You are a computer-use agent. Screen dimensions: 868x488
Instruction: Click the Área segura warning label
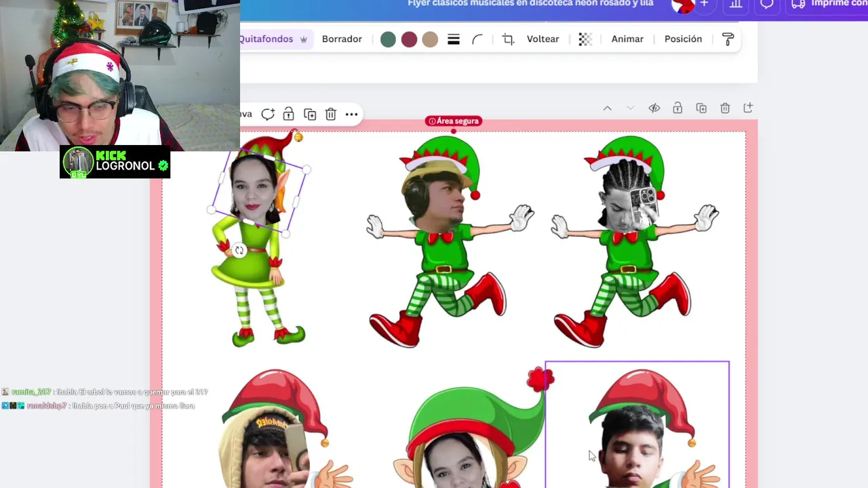[454, 121]
